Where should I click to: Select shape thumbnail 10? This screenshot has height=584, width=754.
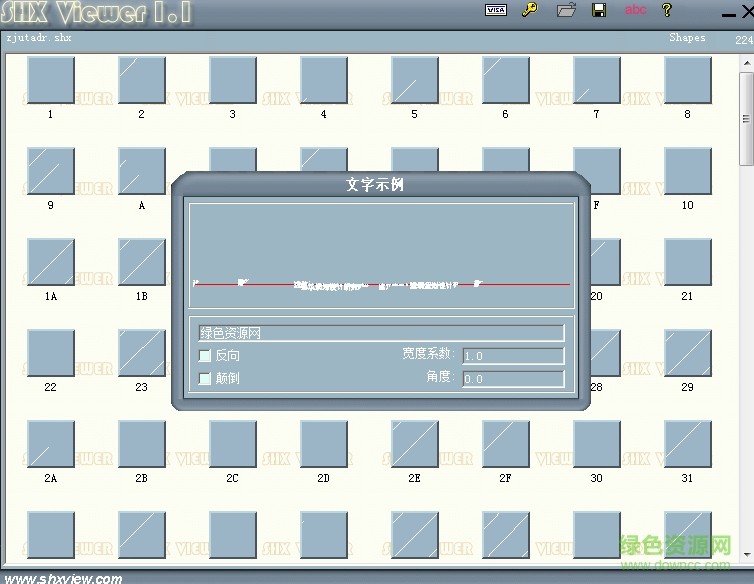coord(688,171)
